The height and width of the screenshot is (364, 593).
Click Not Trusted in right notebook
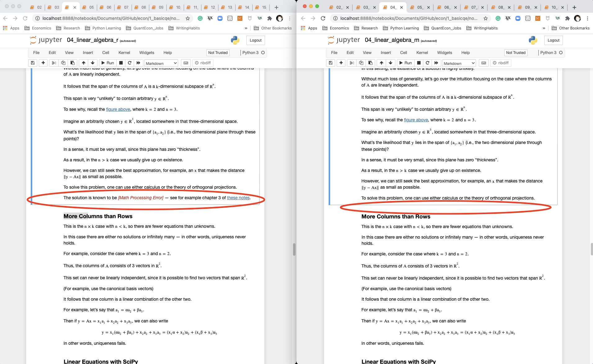point(516,53)
